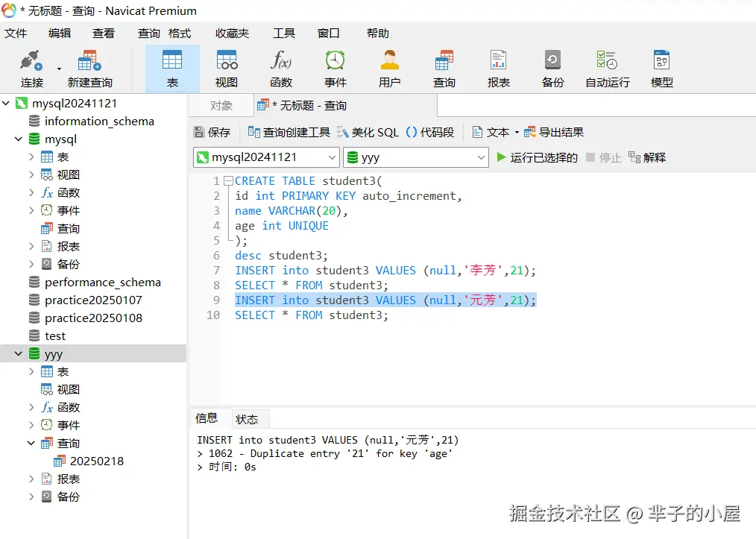This screenshot has width=756, height=539.
Task: Switch to the 无标题 - 查询 tab
Action: pos(345,106)
